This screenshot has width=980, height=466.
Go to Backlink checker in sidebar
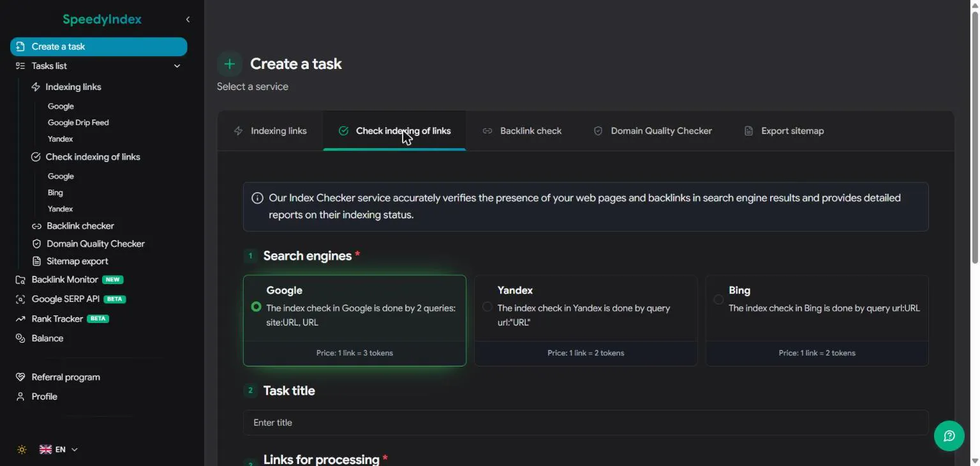pyautogui.click(x=80, y=226)
